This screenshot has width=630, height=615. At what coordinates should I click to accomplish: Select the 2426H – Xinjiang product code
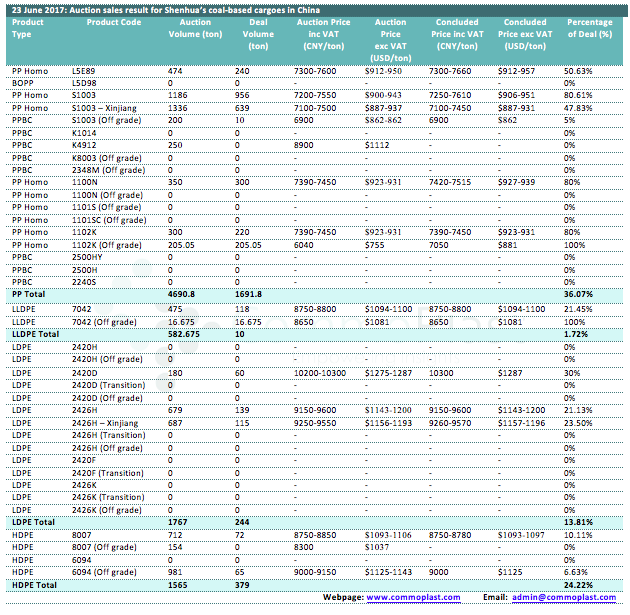[111, 422]
